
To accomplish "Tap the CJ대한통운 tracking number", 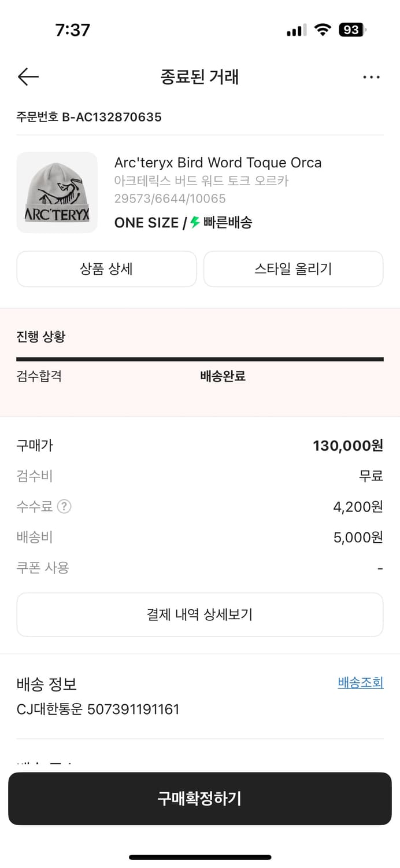I will tap(98, 709).
